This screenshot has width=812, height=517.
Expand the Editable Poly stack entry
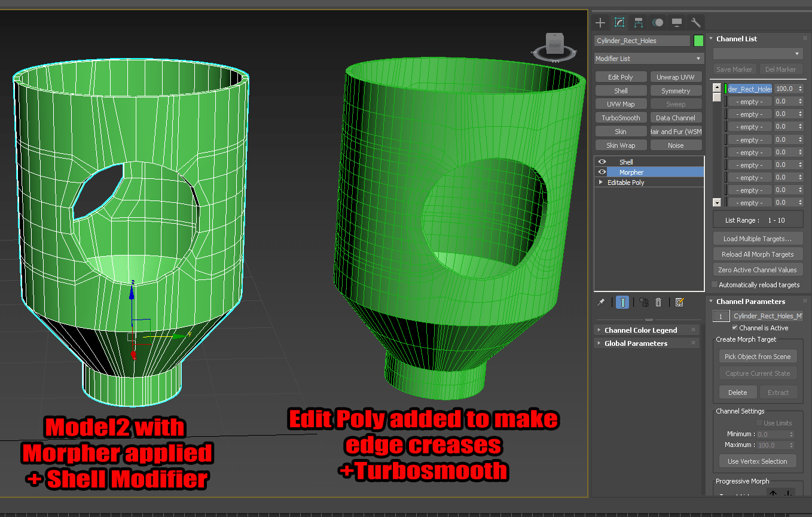click(601, 183)
